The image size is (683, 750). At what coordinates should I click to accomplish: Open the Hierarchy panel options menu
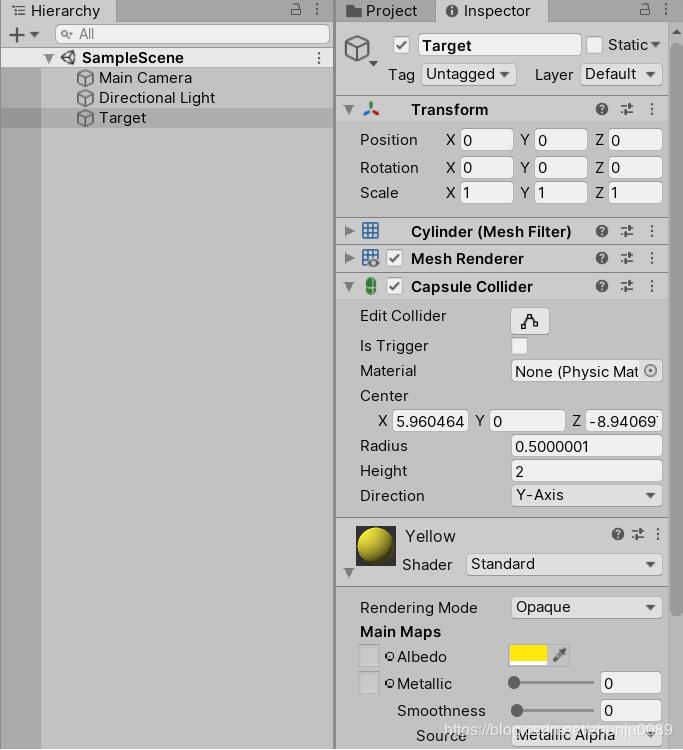click(317, 10)
